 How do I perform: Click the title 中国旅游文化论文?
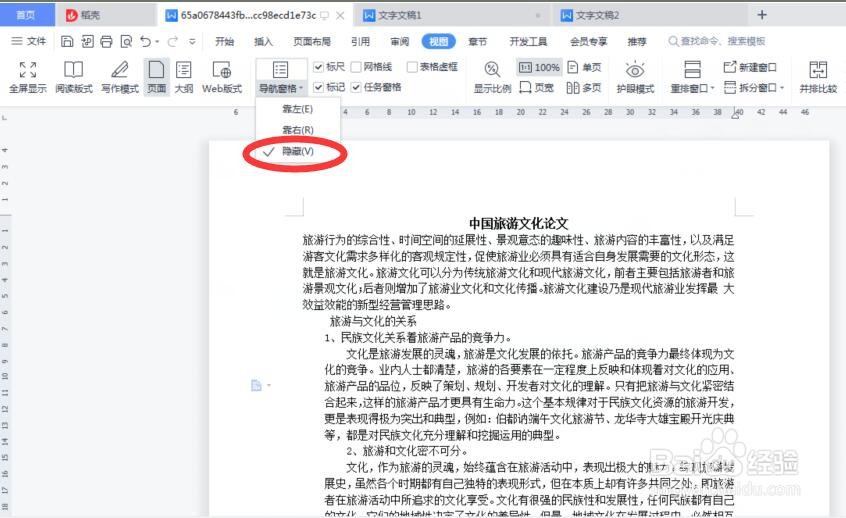point(518,223)
